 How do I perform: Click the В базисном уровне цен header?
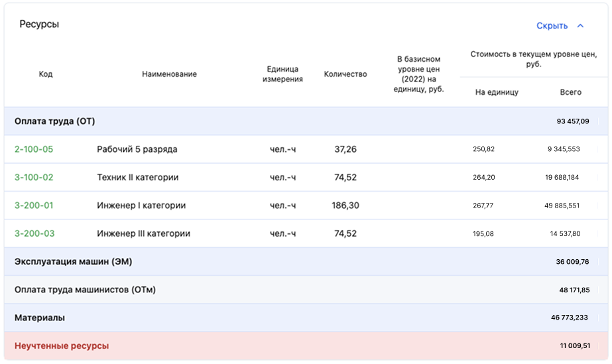pyautogui.click(x=418, y=74)
